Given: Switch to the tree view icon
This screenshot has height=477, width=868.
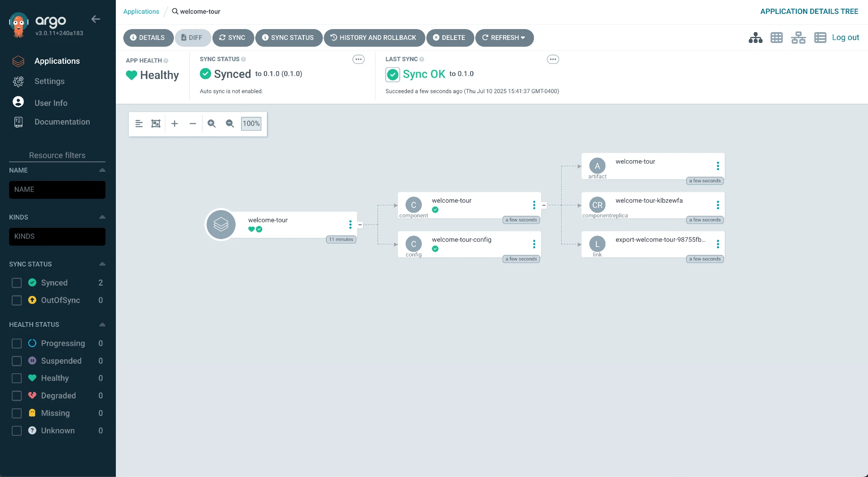Looking at the screenshot, I should pyautogui.click(x=755, y=38).
